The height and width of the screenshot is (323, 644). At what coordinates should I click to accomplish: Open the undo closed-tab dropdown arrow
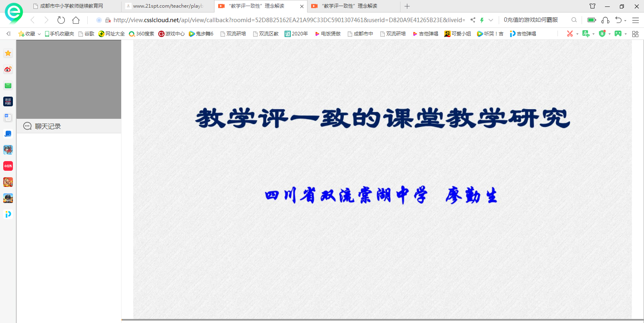[x=625, y=21]
